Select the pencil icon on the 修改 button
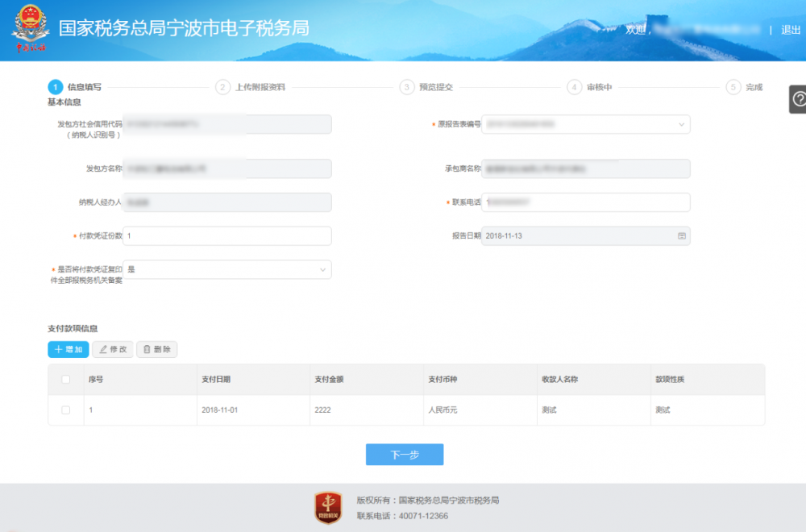The height and width of the screenshot is (532, 806). point(104,349)
